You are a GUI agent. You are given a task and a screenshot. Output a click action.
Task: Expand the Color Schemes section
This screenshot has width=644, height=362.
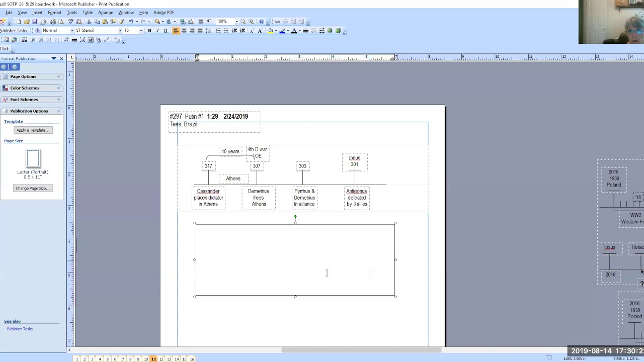click(31, 88)
